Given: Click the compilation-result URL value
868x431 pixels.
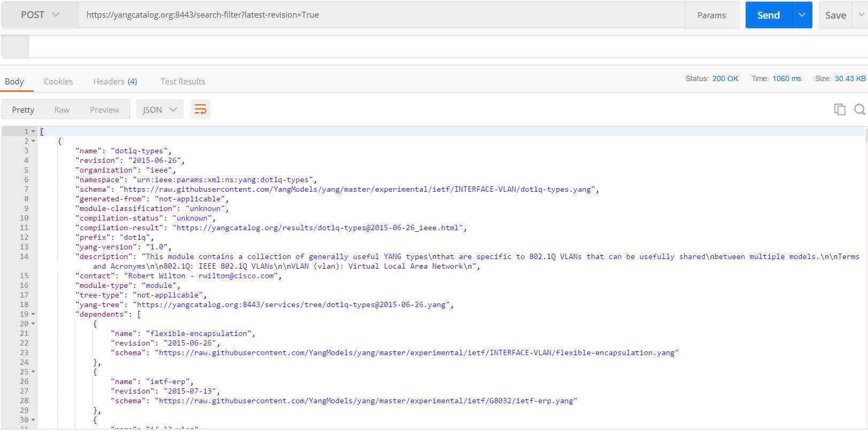Looking at the screenshot, I should click(317, 228).
